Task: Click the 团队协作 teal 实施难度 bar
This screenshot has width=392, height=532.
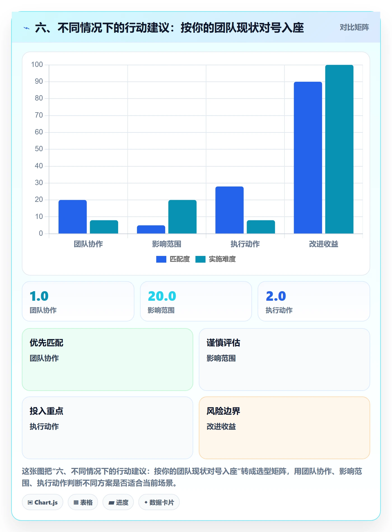Action: click(104, 227)
